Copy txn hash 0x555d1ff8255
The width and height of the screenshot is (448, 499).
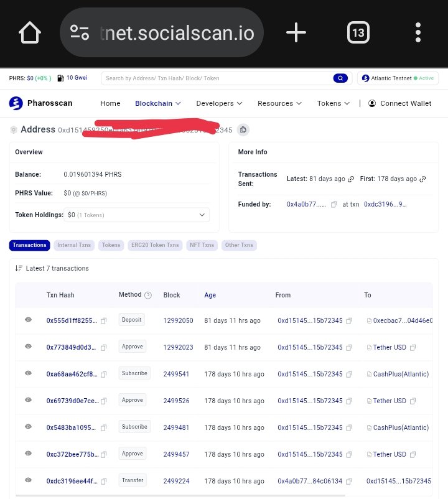pyautogui.click(x=103, y=321)
